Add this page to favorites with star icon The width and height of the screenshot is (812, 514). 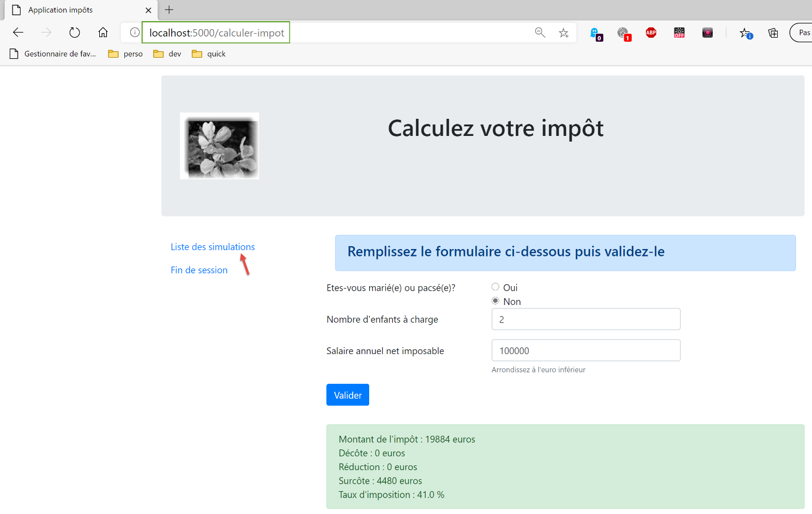[x=564, y=33]
